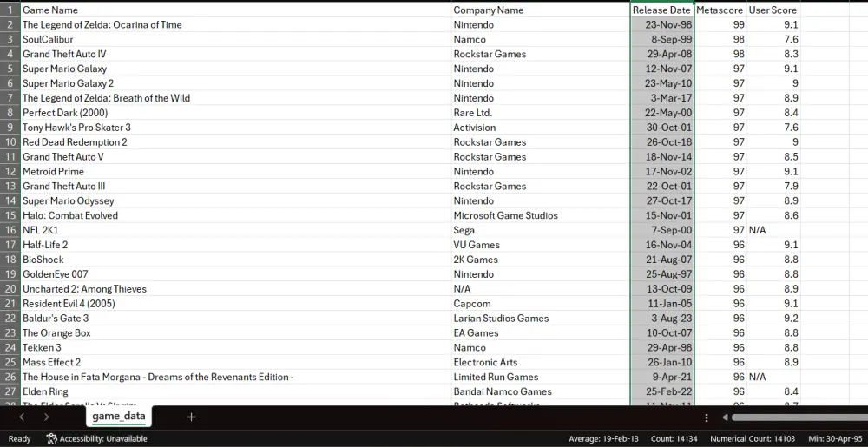Select NFL 2K1's N/A user score cell
Viewport: 868px width, 447px height.
(773, 230)
